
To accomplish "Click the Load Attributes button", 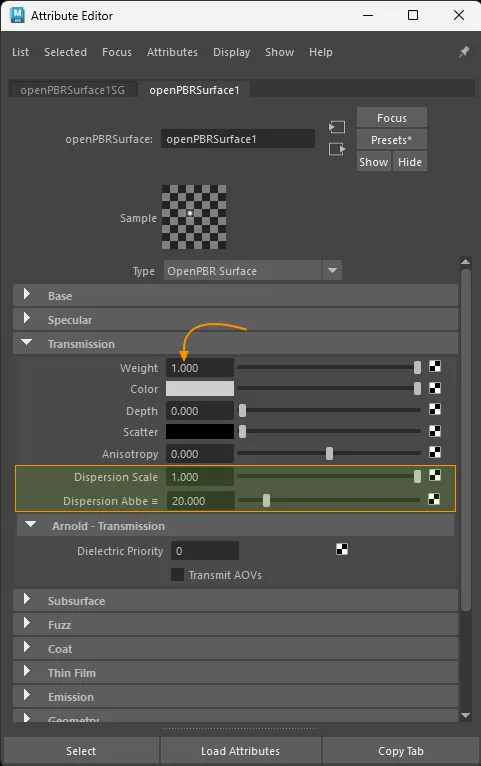I will click(x=241, y=751).
